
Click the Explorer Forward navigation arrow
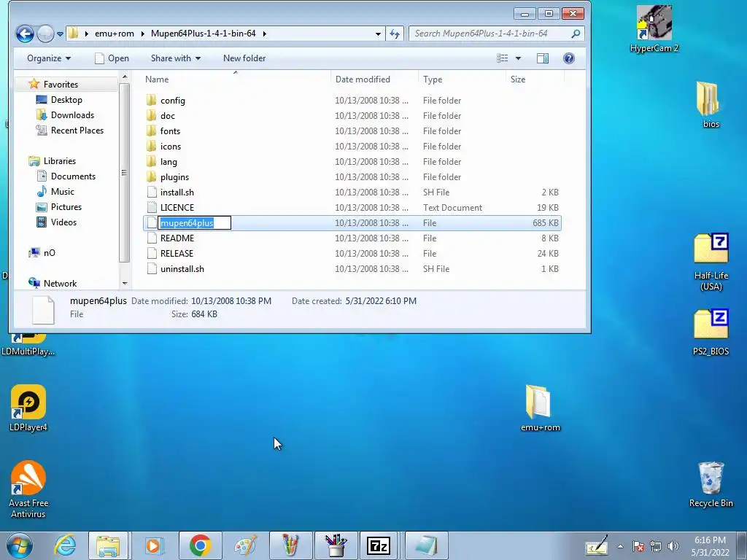coord(45,34)
